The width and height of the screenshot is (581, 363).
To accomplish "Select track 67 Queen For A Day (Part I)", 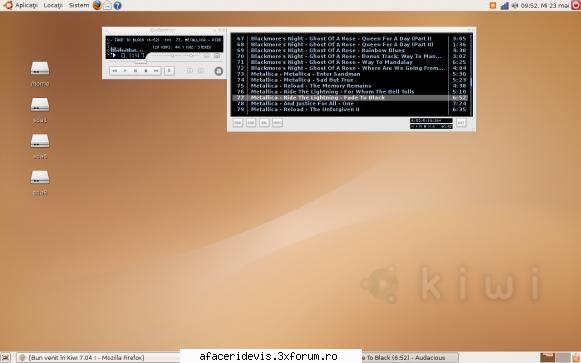I will click(350, 39).
